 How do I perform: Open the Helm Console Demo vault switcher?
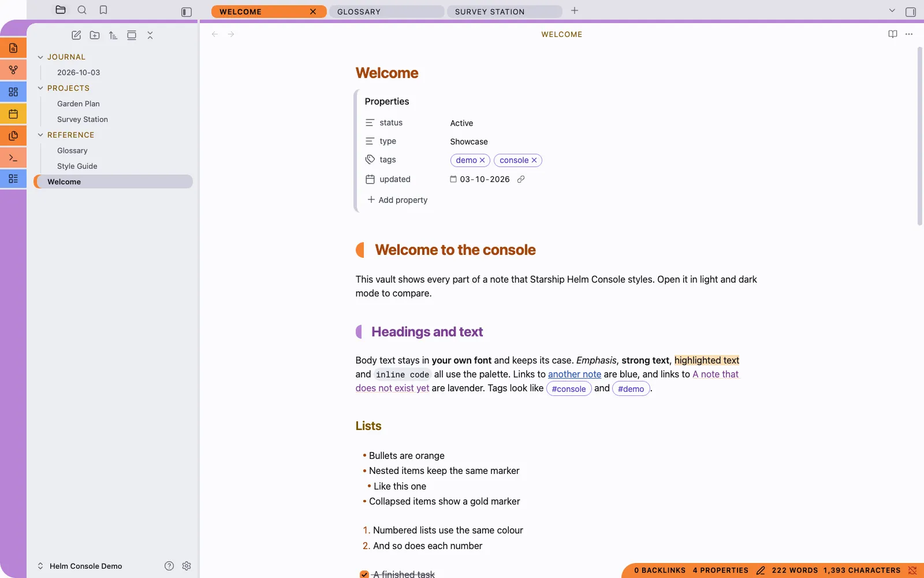click(x=80, y=566)
